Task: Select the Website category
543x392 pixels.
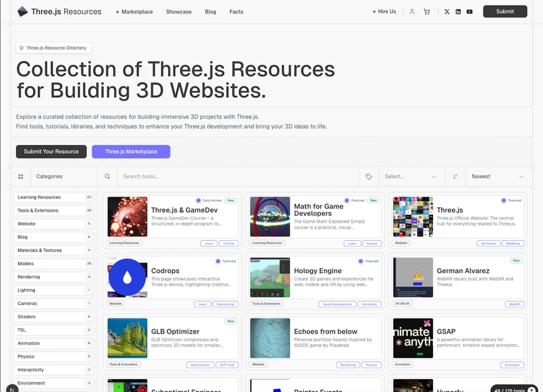Action: (53, 224)
